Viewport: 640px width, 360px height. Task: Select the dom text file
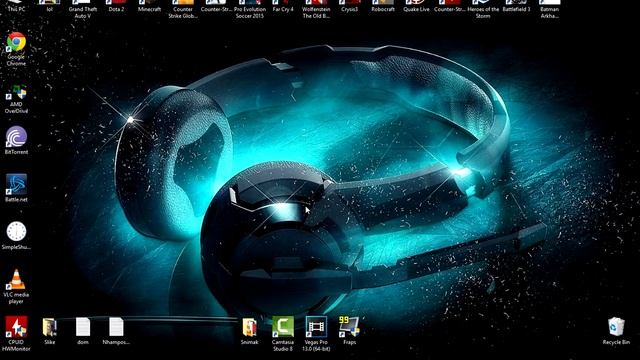click(x=83, y=327)
